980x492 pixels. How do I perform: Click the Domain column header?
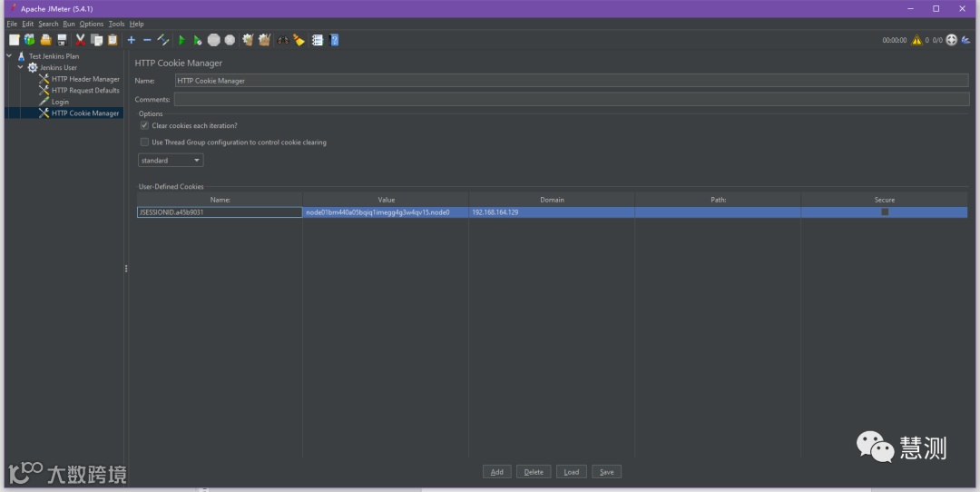point(552,200)
